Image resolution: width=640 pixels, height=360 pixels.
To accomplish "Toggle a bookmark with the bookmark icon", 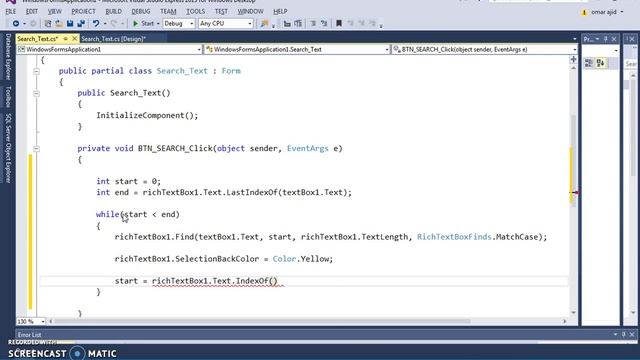I will click(339, 24).
